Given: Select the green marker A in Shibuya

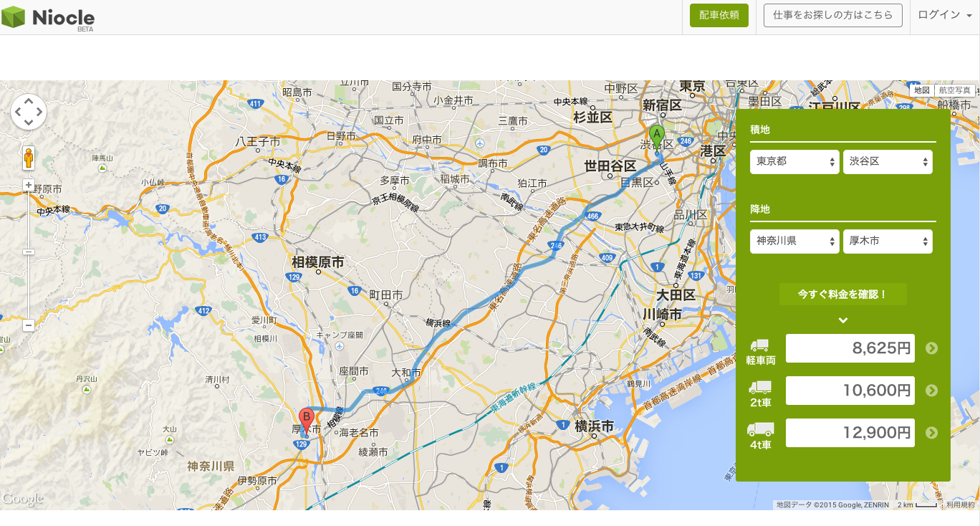Looking at the screenshot, I should tap(657, 138).
